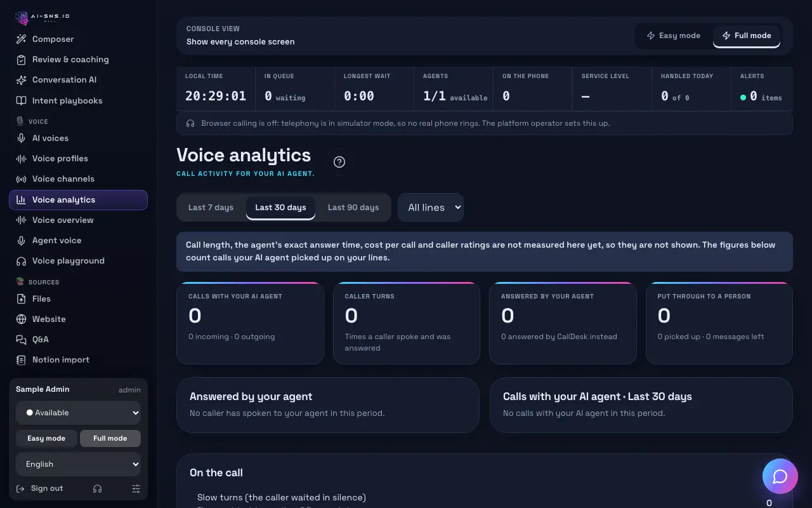
Task: Click the Put through to a person card
Action: coord(719,323)
